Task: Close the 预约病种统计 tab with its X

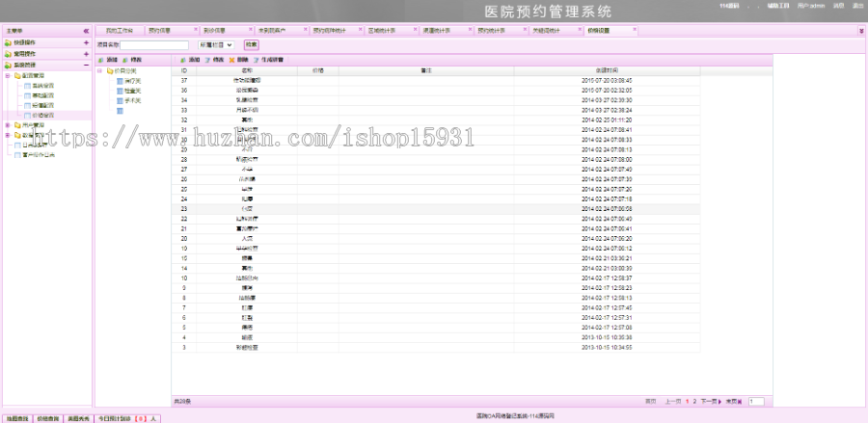Action: 360,29
